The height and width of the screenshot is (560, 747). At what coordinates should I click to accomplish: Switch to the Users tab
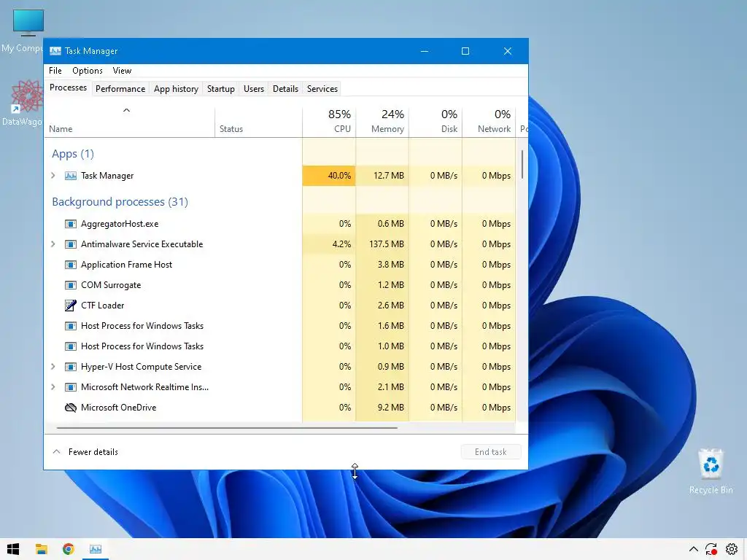253,89
